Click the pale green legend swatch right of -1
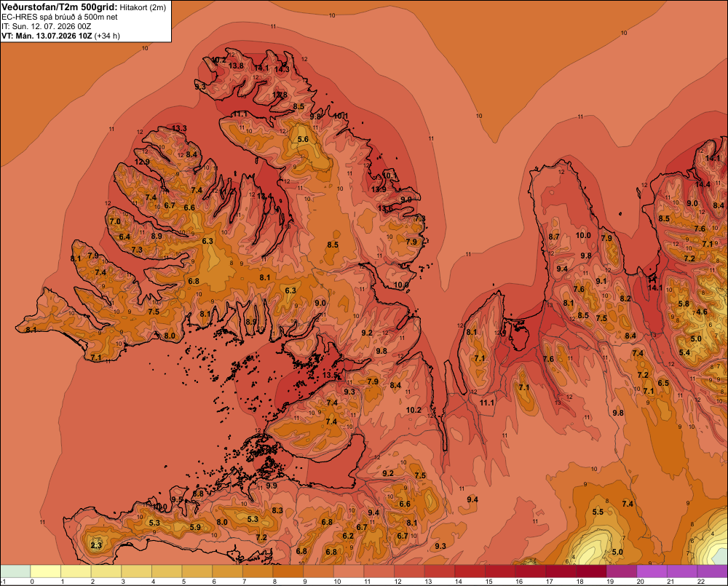The height and width of the screenshot is (586, 728). coord(15,571)
